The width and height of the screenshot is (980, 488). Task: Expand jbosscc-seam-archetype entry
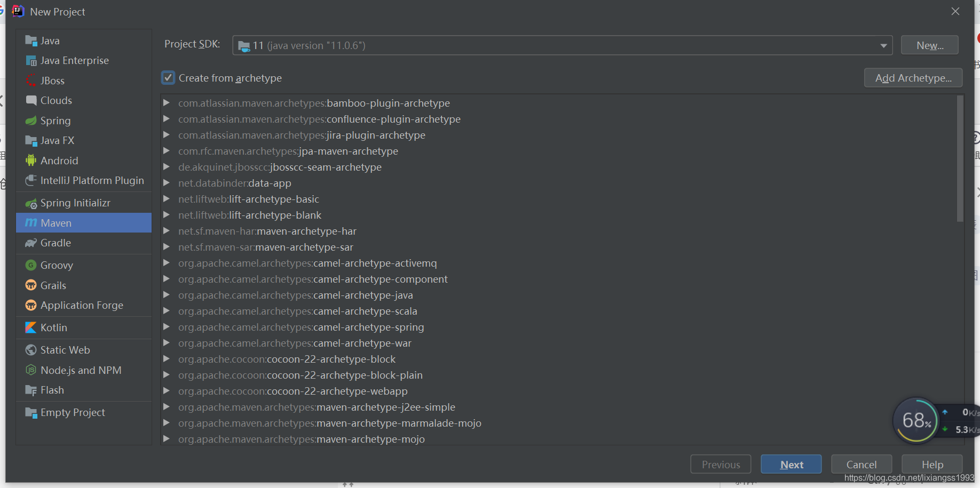[x=167, y=166]
